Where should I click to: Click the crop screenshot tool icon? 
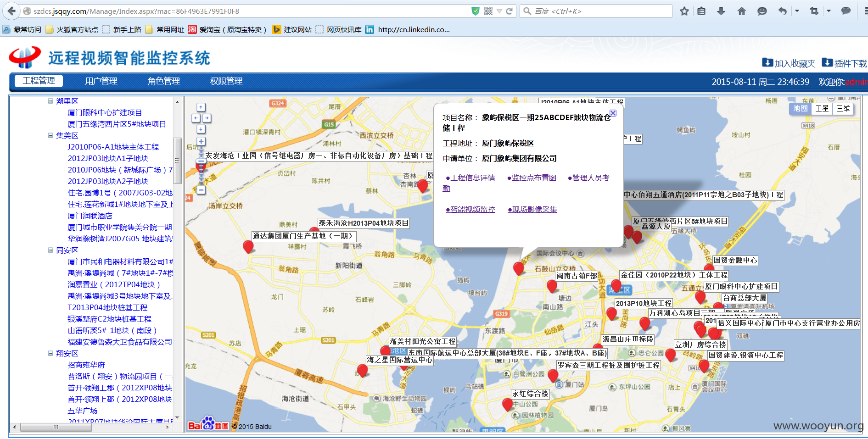pos(814,11)
